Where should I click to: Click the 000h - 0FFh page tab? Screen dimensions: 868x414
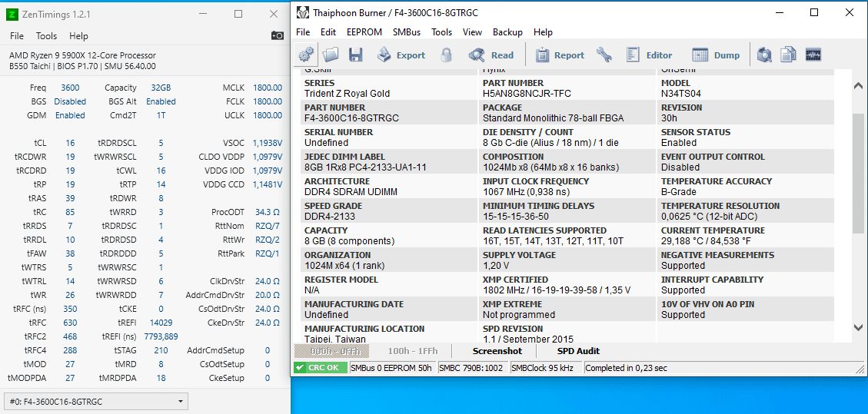point(331,351)
